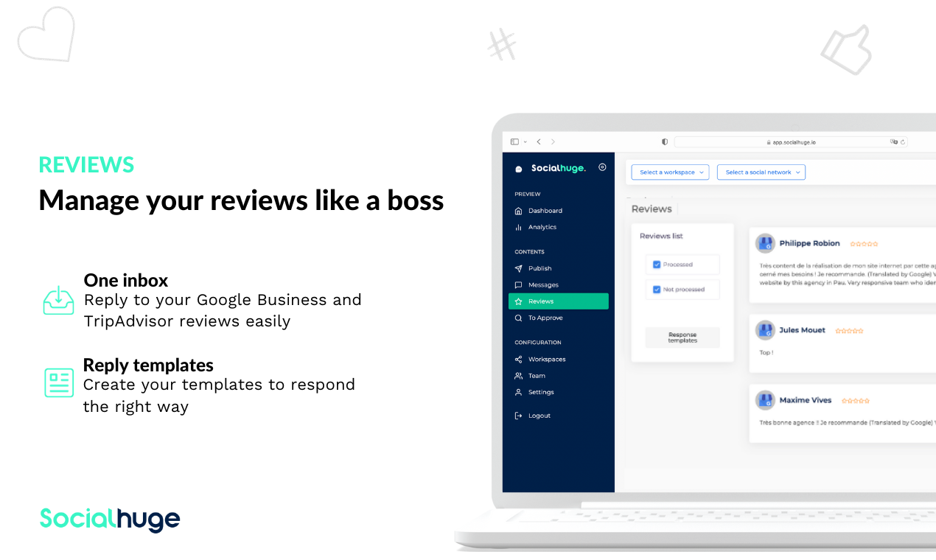The image size is (936, 560).
Task: Click Philippe Robion's Google Business avatar
Action: [766, 243]
